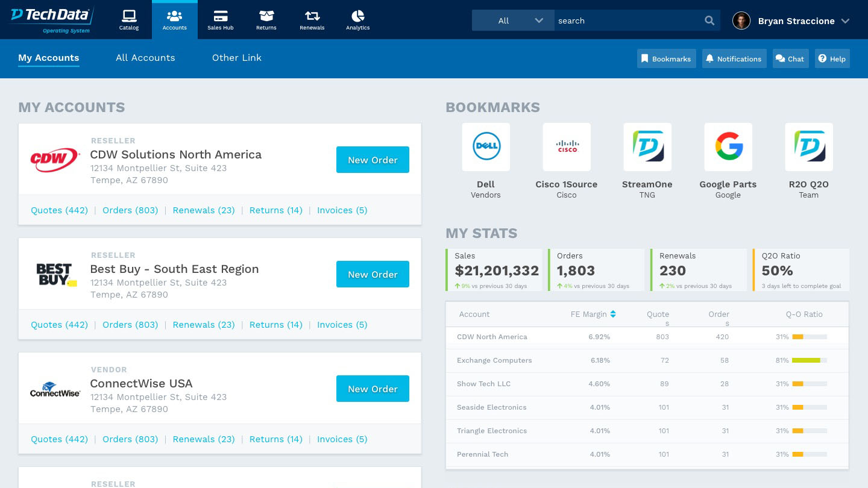Viewport: 868px width, 488px height.
Task: Select the Seaside Electronics account name
Action: tap(491, 407)
